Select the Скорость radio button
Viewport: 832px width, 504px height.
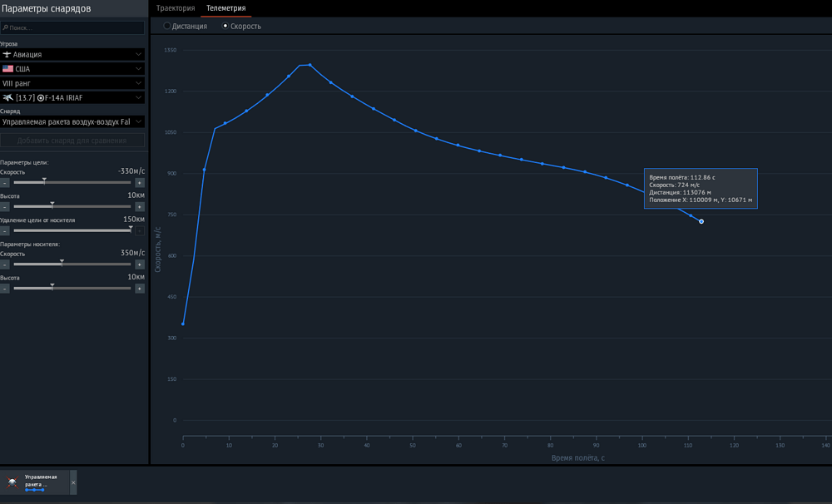point(225,26)
